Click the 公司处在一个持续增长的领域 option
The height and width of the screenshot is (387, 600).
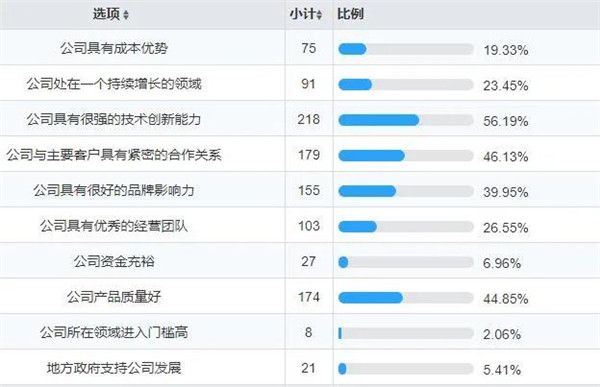click(x=114, y=84)
